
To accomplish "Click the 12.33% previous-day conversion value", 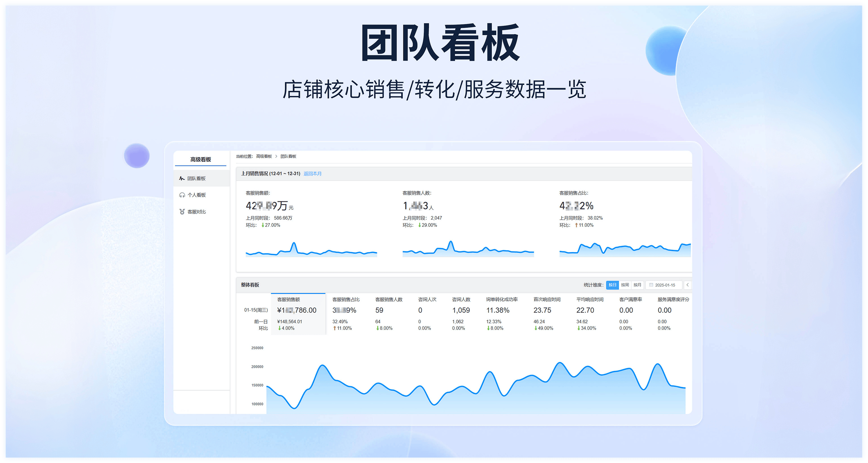I will point(494,322).
